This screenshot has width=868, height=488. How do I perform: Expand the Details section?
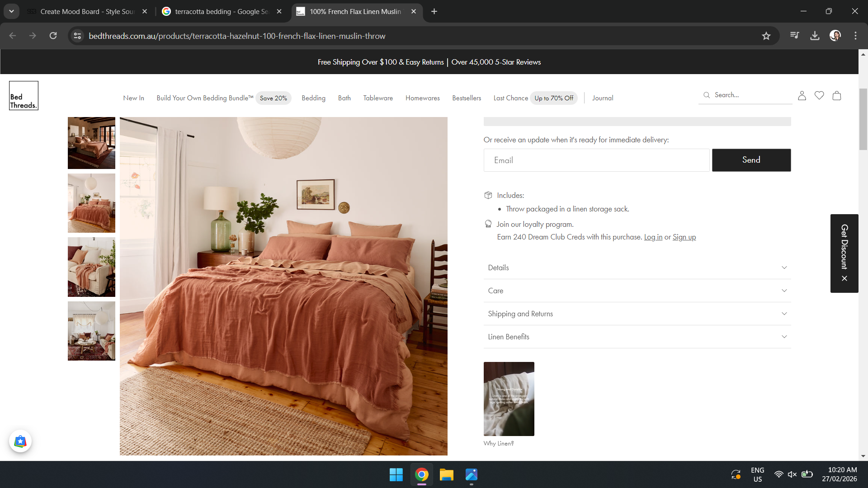(x=637, y=267)
